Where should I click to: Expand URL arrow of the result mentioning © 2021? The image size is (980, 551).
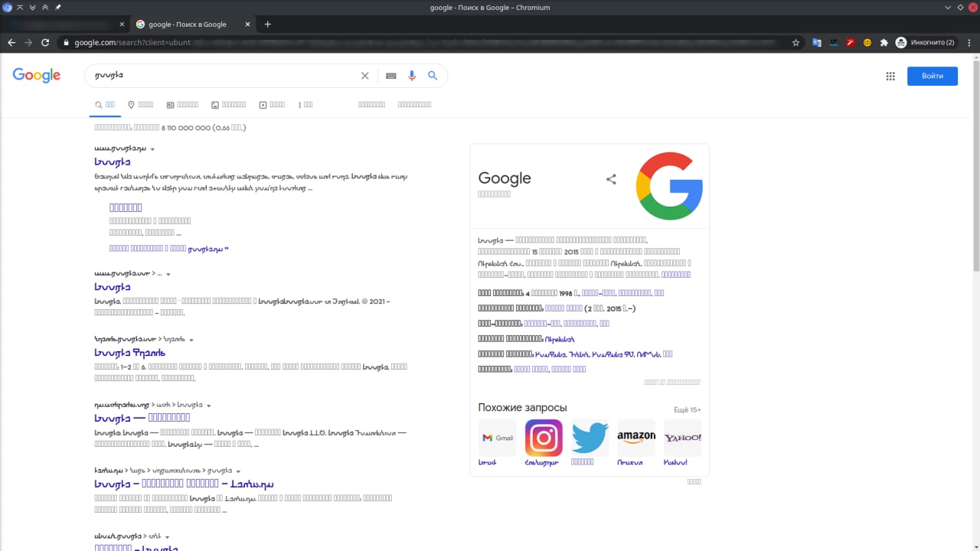click(168, 274)
